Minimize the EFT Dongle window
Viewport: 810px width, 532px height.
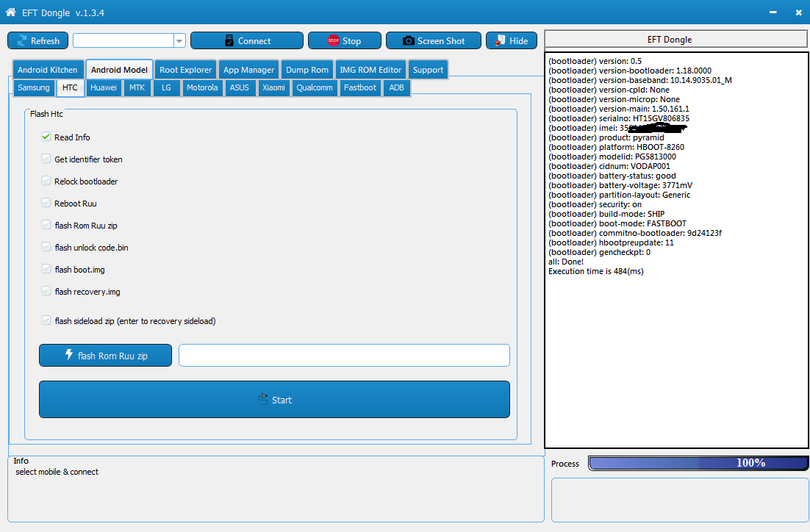773,12
